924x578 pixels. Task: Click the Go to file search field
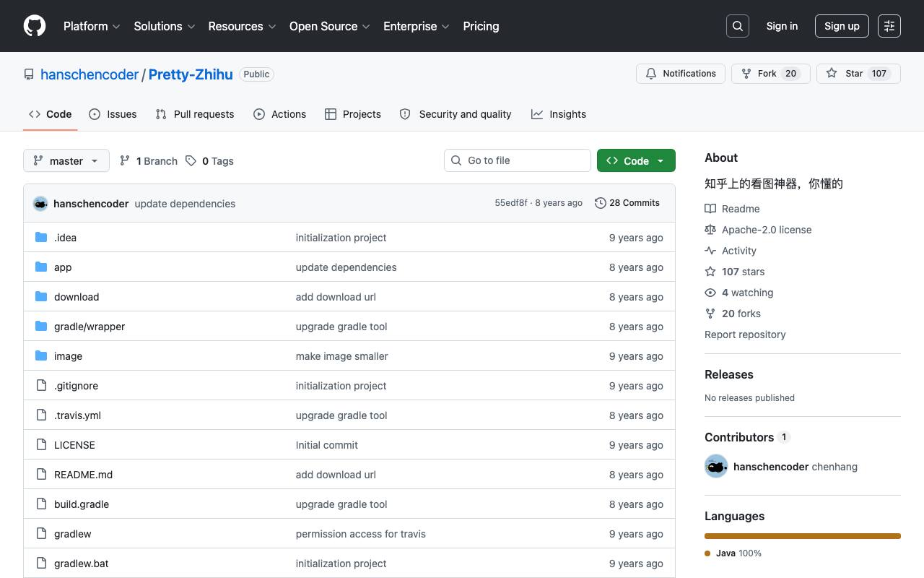click(518, 160)
